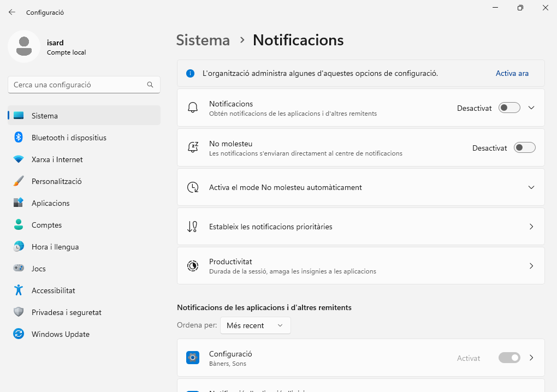Viewport: 557px width, 392px height.
Task: Click the Bluetooth i dispositius icon
Action: click(19, 138)
